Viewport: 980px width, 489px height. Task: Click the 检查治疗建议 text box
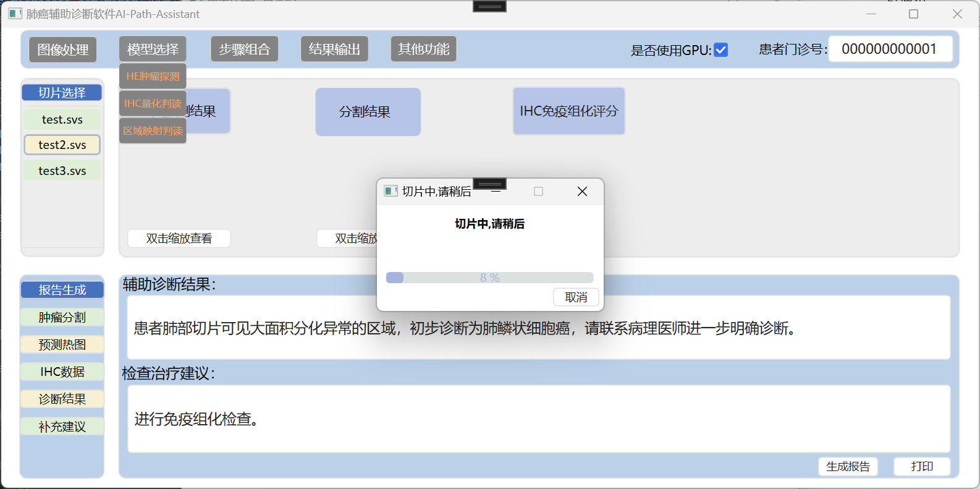tap(539, 419)
